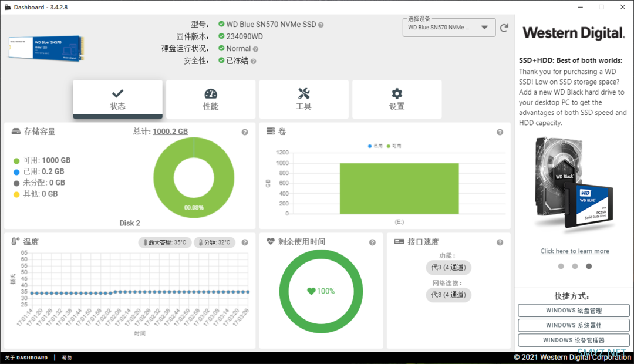Click the 分钟 32°C temperature badge
The height and width of the screenshot is (364, 634).
[x=214, y=242]
